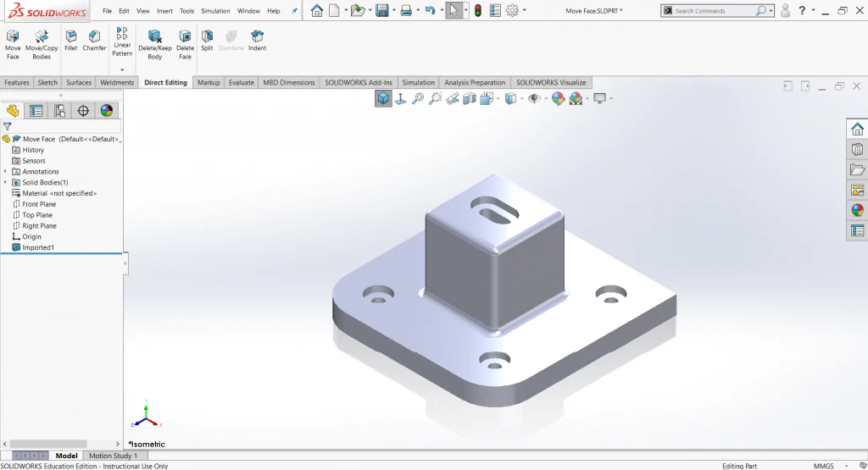868x470 pixels.
Task: Open Options gear icon
Action: 513,10
